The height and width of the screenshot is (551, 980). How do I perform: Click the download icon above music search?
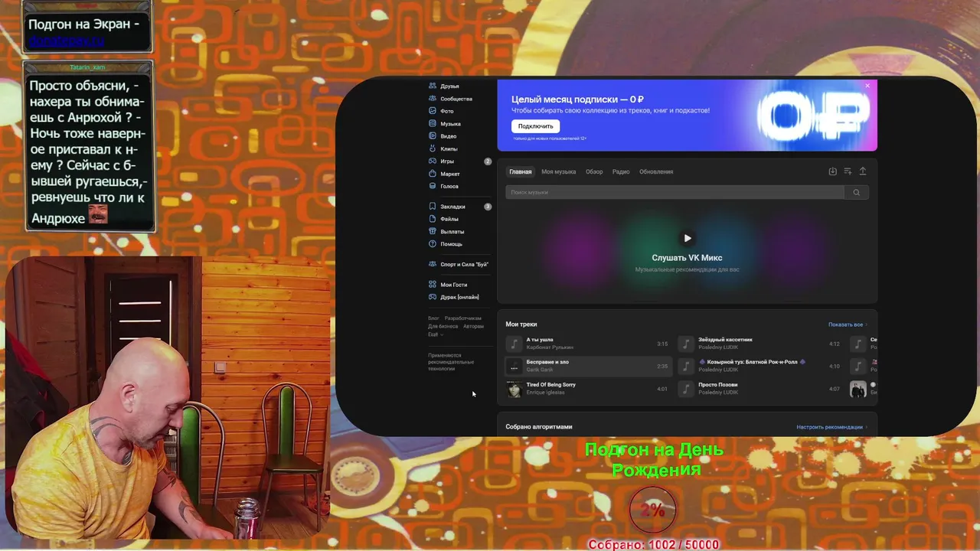pos(833,171)
